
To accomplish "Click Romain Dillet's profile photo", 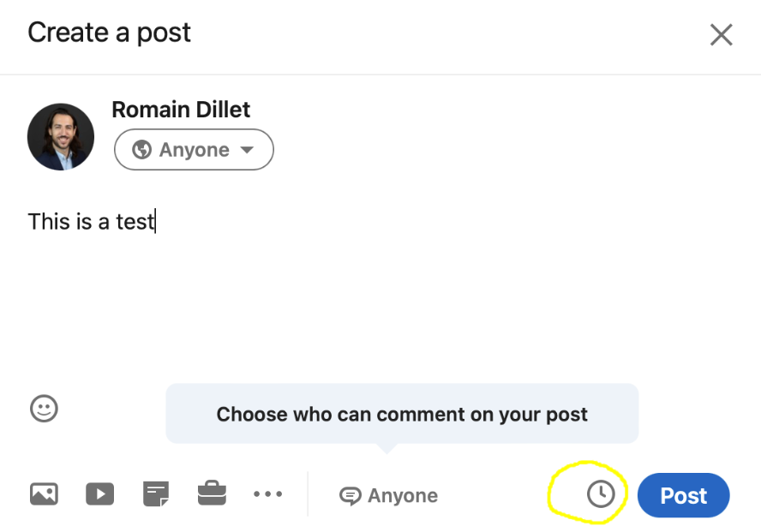I will 61,137.
